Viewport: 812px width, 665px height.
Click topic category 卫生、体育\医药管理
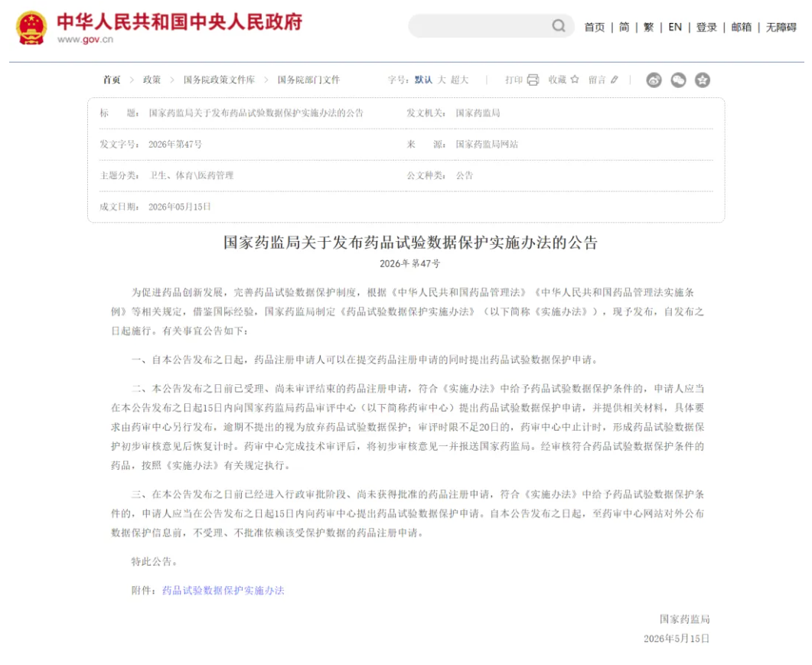pyautogui.click(x=191, y=175)
